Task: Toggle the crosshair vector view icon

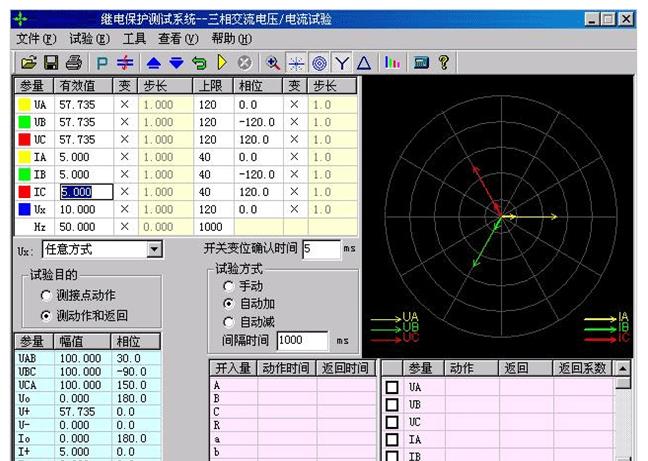Action: [x=296, y=63]
